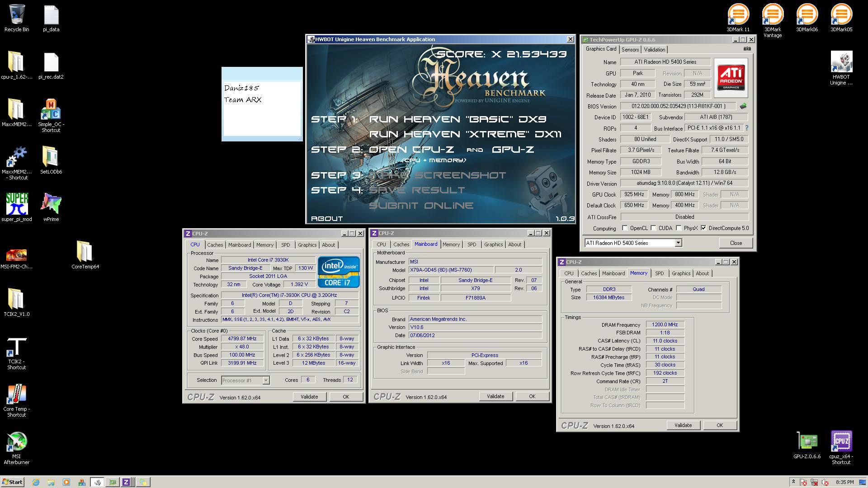Open the 3DMark06 shortcut
Screen dimensions: 868x488
point(807,18)
